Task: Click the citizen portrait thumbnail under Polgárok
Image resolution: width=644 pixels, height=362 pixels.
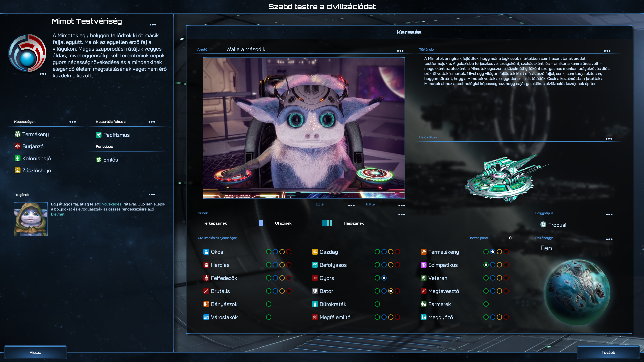Action: [x=31, y=219]
